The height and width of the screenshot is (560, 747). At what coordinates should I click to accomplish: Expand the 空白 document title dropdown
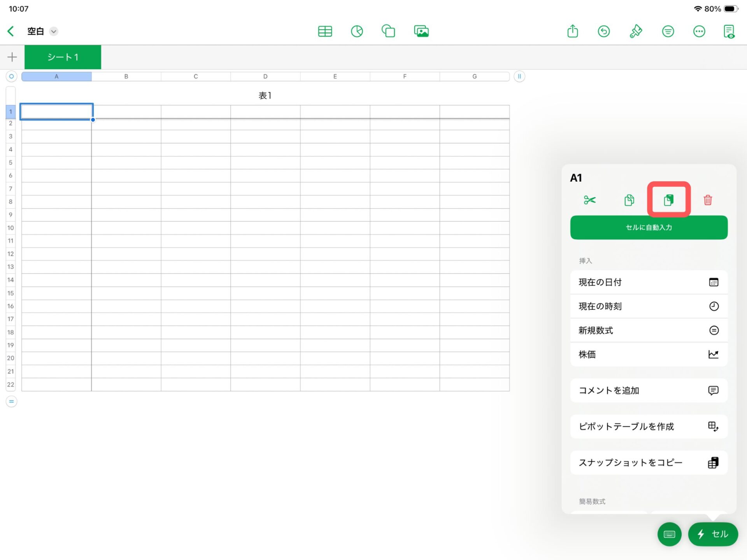coord(54,31)
